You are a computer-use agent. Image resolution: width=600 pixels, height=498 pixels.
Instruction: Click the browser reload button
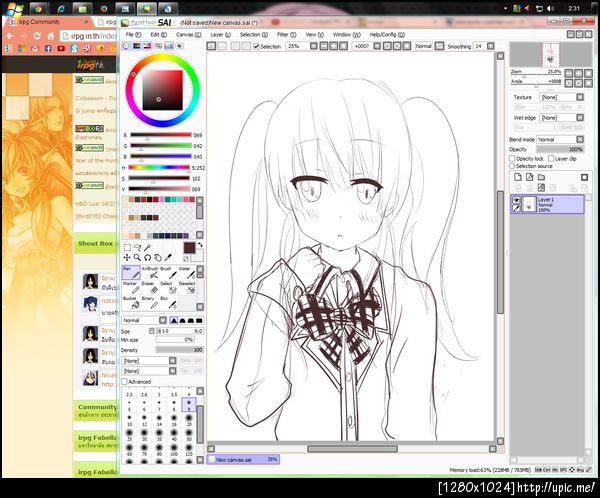click(x=37, y=36)
